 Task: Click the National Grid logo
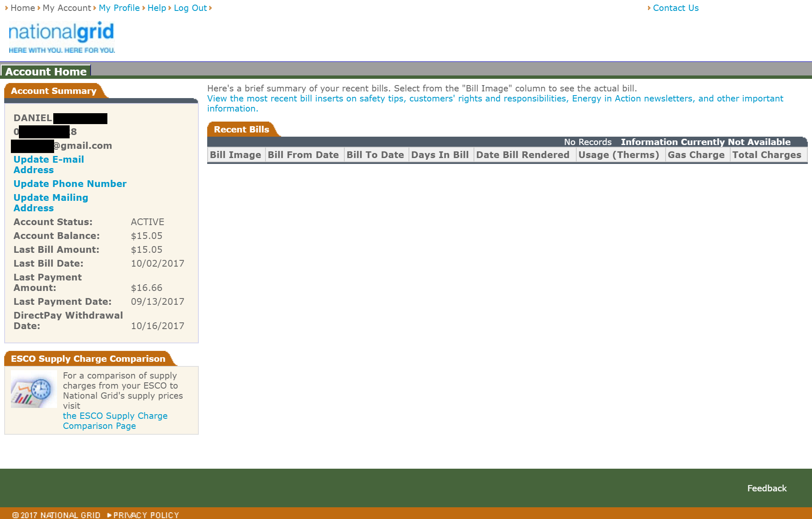tap(62, 37)
